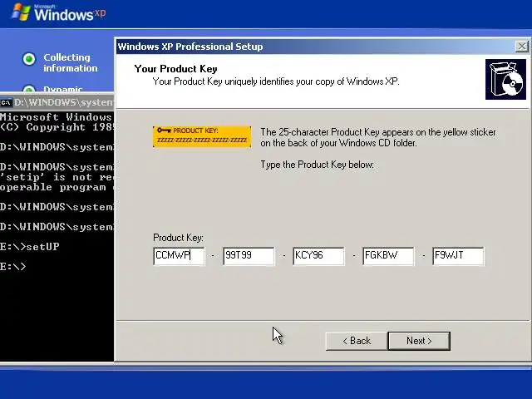Focus the first product key field CCMWP

[x=179, y=256]
